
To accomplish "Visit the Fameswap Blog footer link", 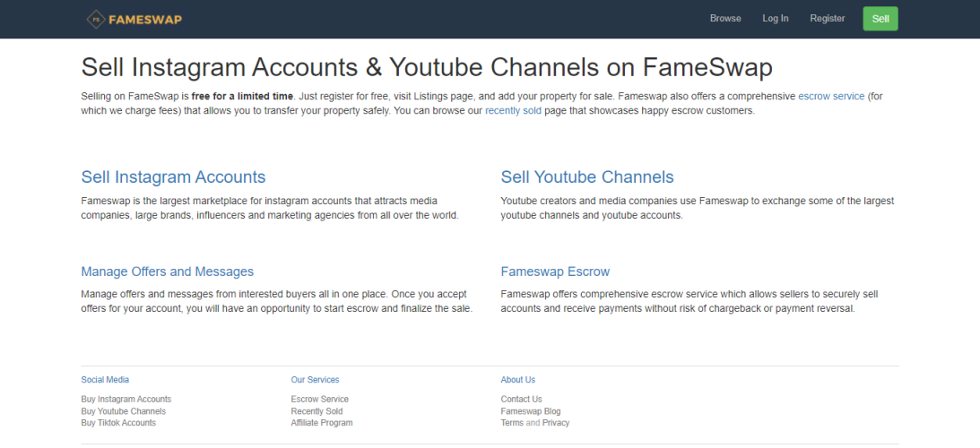I will point(531,412).
